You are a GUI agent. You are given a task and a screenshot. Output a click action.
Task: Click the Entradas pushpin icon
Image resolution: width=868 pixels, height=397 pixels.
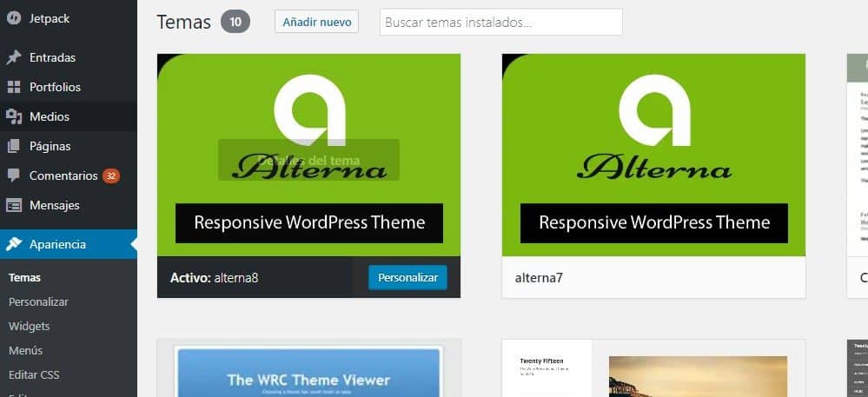pyautogui.click(x=14, y=57)
